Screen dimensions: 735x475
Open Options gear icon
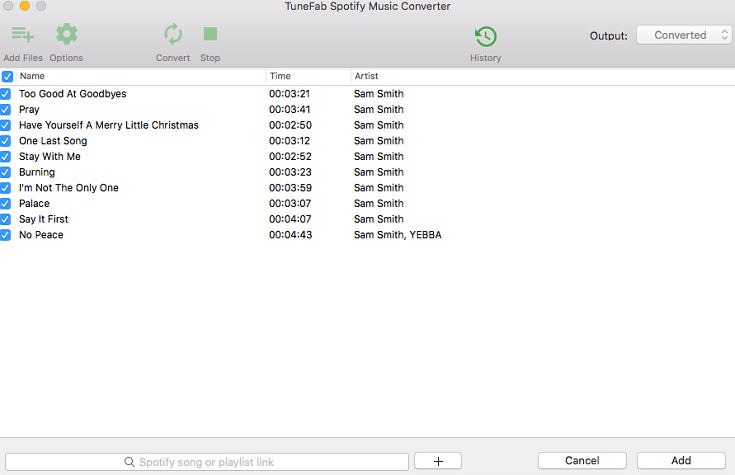(66, 36)
